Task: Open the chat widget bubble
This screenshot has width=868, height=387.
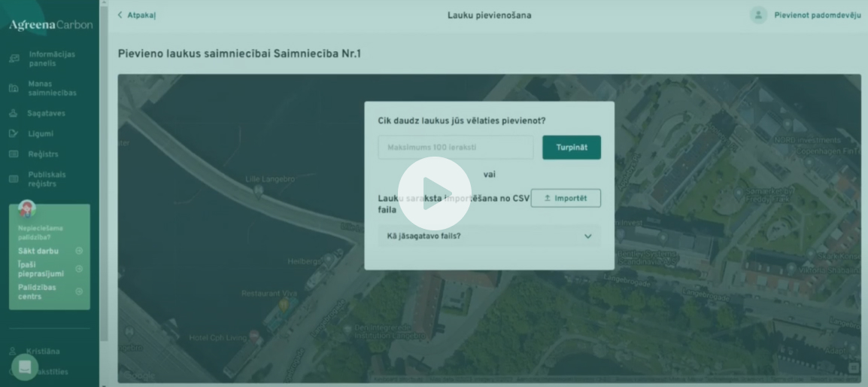Action: point(25,367)
